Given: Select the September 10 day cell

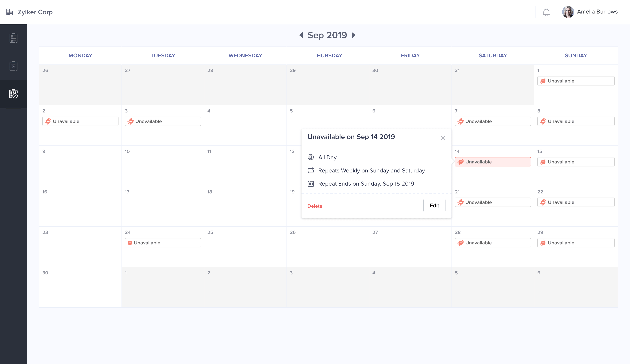Looking at the screenshot, I should pos(163,166).
